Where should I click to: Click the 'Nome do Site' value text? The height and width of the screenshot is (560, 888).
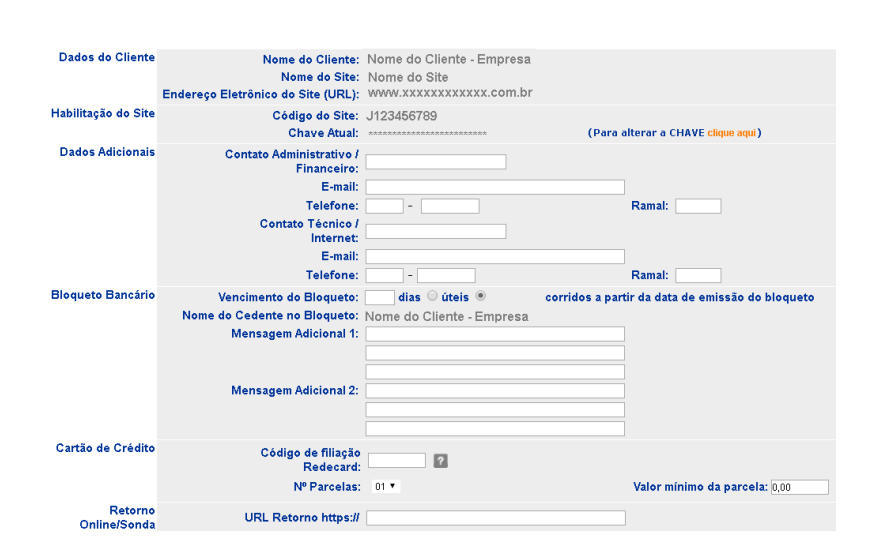[x=408, y=78]
